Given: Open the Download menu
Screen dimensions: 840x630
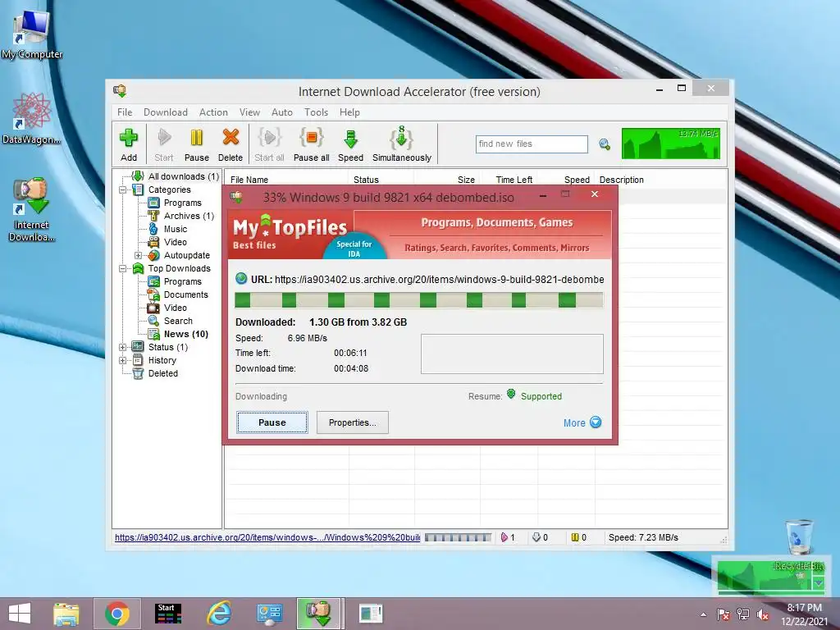Looking at the screenshot, I should coord(166,112).
